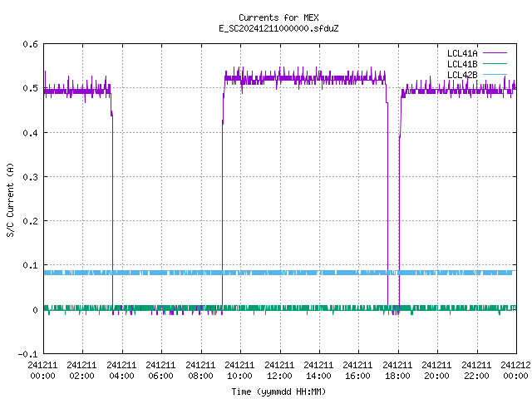Click the chart title 'Currents for MEX'
Viewport: 532px width, 399px height.
tap(278, 17)
